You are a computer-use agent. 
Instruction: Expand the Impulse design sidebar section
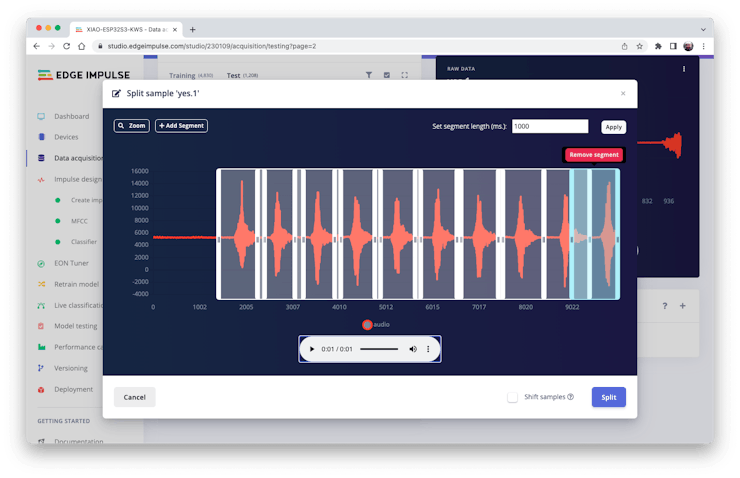(78, 179)
